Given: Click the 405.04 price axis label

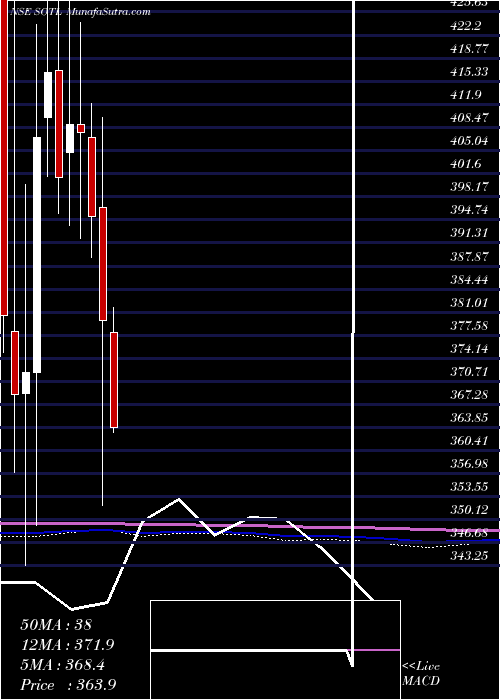Looking at the screenshot, I should [x=469, y=142].
